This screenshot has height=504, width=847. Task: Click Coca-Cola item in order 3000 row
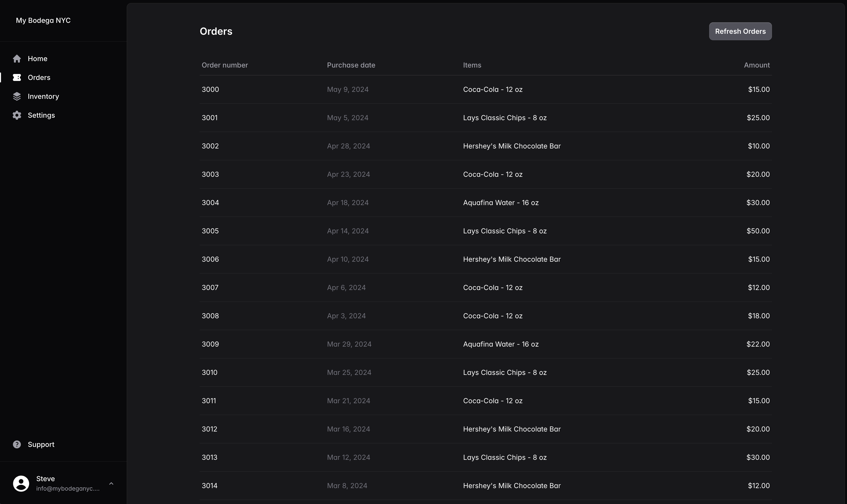coord(493,90)
